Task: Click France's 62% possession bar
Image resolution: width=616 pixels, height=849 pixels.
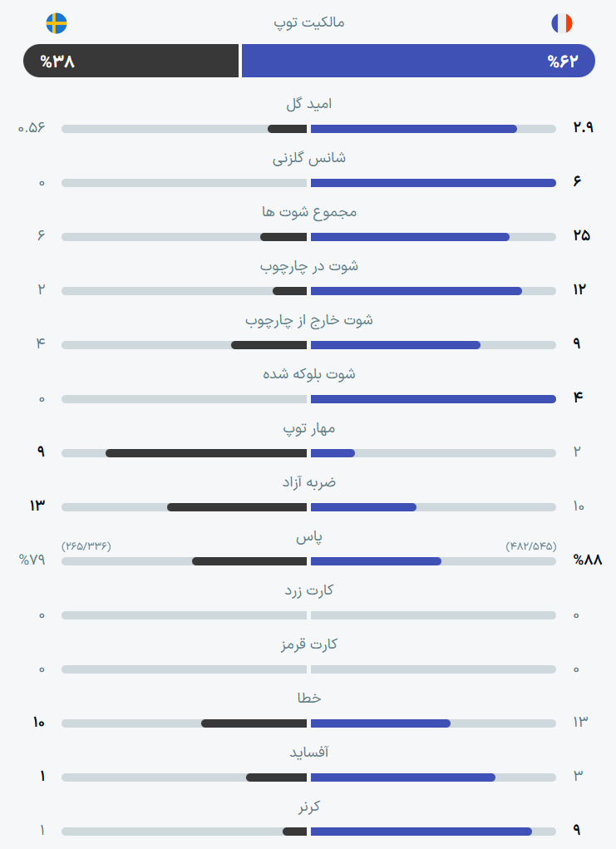Action: coord(418,61)
